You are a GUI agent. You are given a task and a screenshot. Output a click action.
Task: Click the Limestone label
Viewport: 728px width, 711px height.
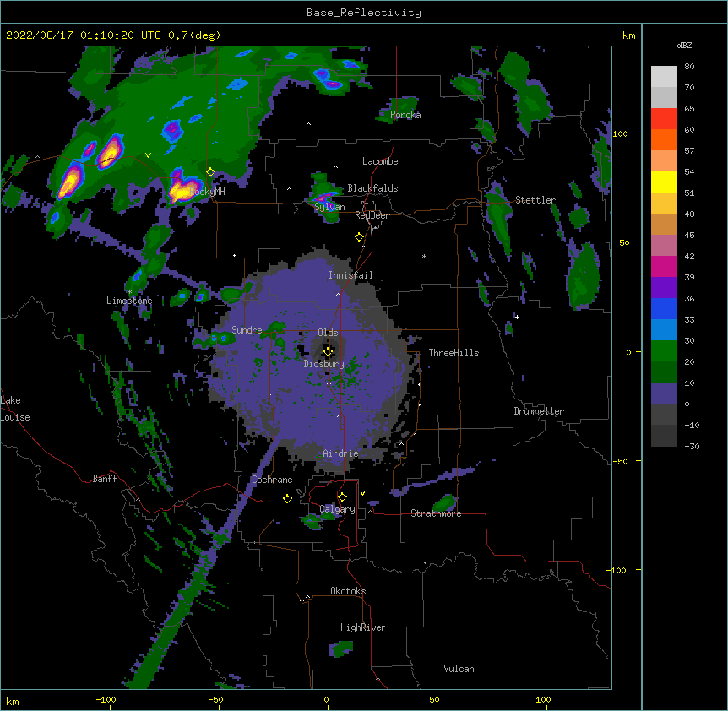(129, 301)
